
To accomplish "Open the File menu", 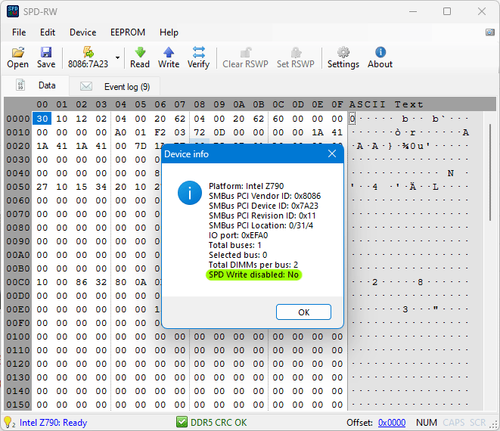I will point(19,32).
